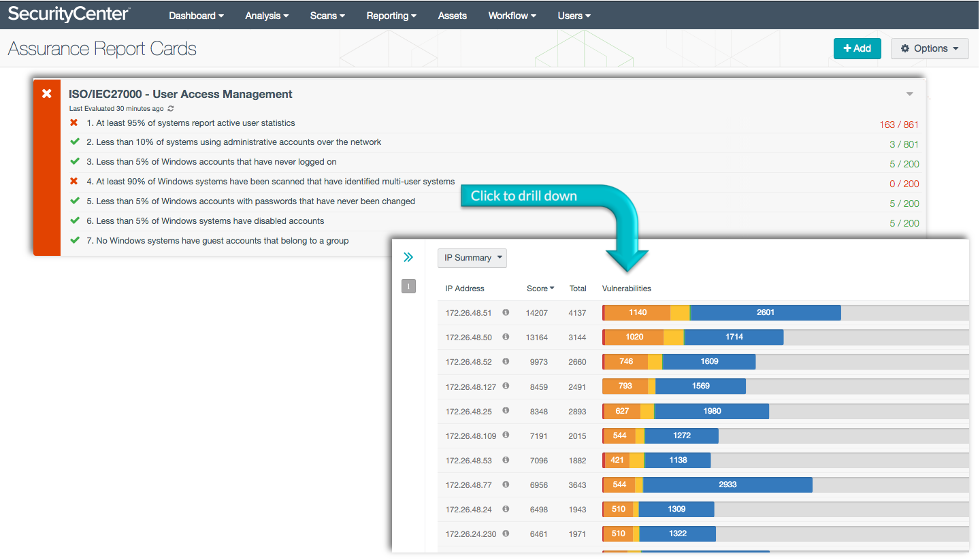The width and height of the screenshot is (980, 560).
Task: Click the gray page number 1 box
Action: pos(408,286)
